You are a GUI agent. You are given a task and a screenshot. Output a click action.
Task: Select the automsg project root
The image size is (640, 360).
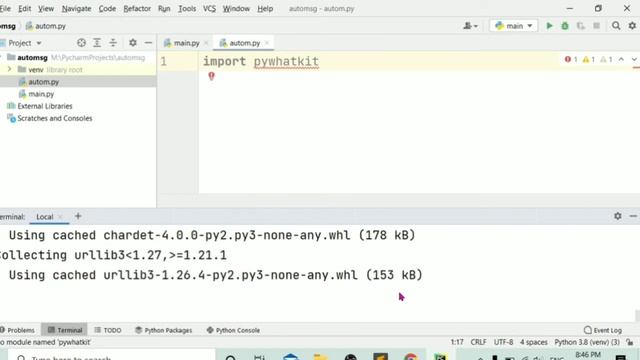32,58
